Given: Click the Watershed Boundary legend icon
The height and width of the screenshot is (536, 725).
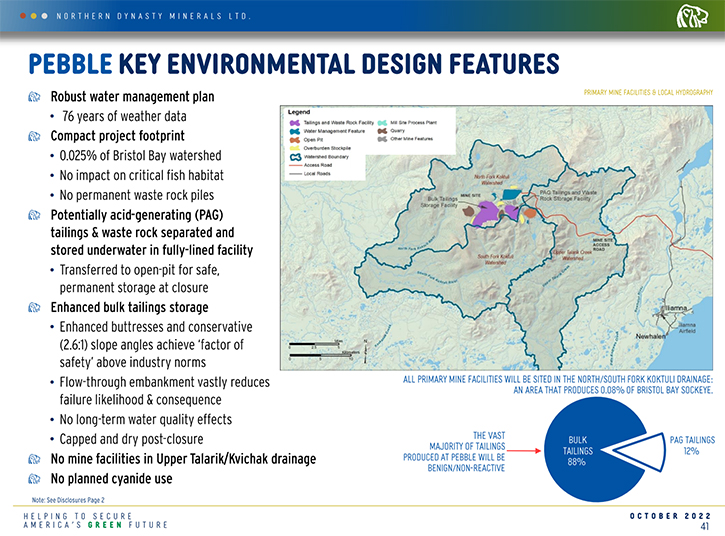Looking at the screenshot, I should (295, 157).
